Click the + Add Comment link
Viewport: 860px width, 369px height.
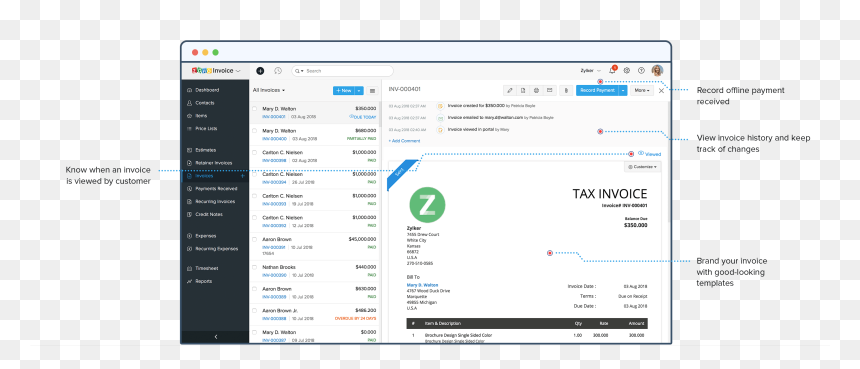404,141
